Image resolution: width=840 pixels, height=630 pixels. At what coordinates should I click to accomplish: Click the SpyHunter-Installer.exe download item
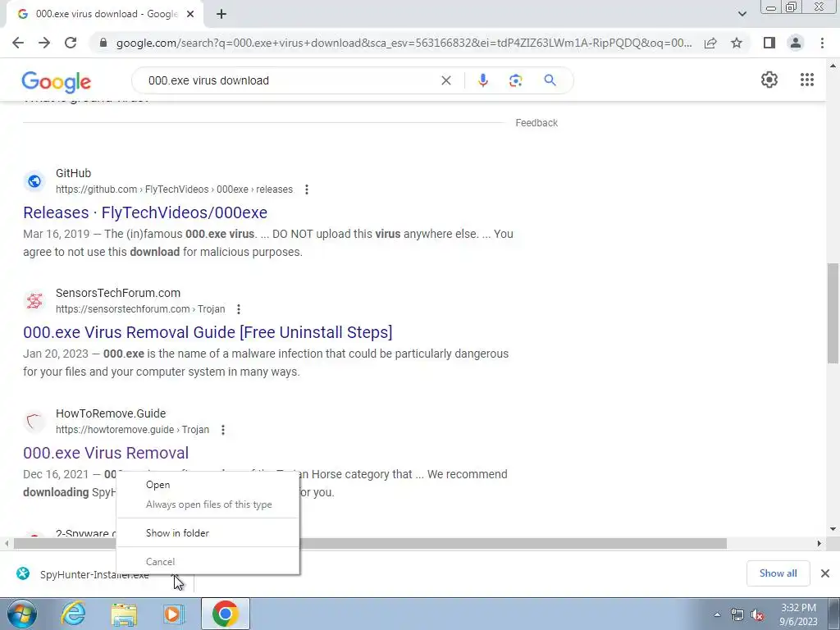tap(94, 575)
